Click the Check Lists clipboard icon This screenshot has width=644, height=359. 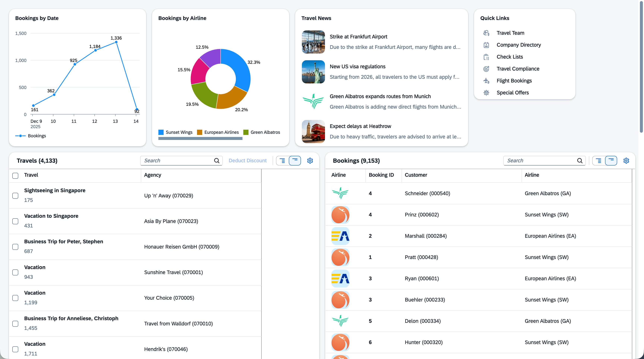coord(486,57)
